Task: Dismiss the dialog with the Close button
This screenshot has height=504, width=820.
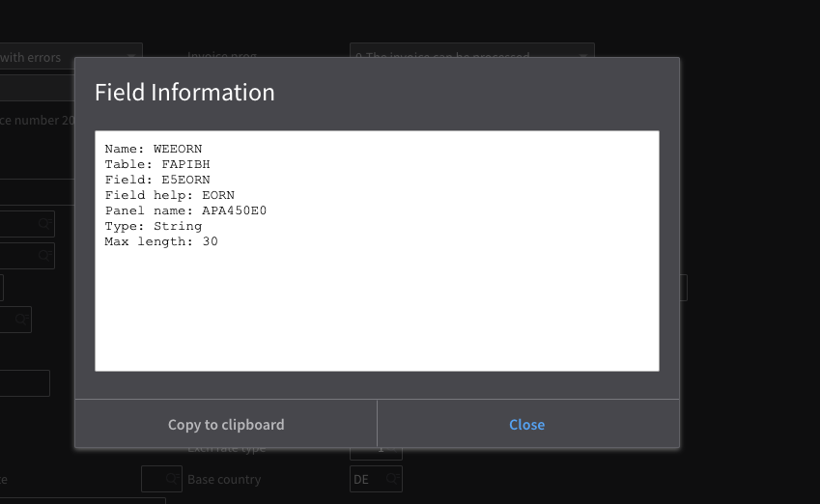Action: (527, 425)
